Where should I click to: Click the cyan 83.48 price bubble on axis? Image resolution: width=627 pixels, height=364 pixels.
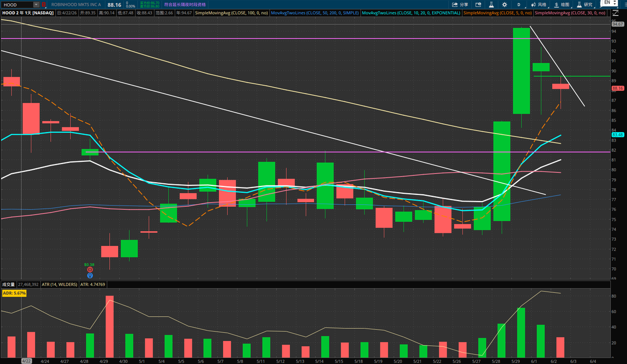[x=617, y=135]
